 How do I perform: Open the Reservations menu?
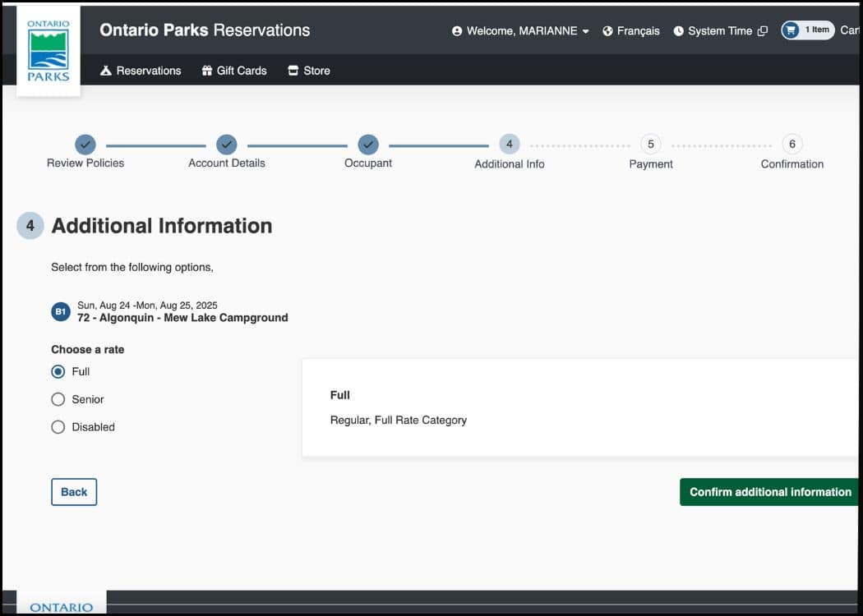coord(141,71)
